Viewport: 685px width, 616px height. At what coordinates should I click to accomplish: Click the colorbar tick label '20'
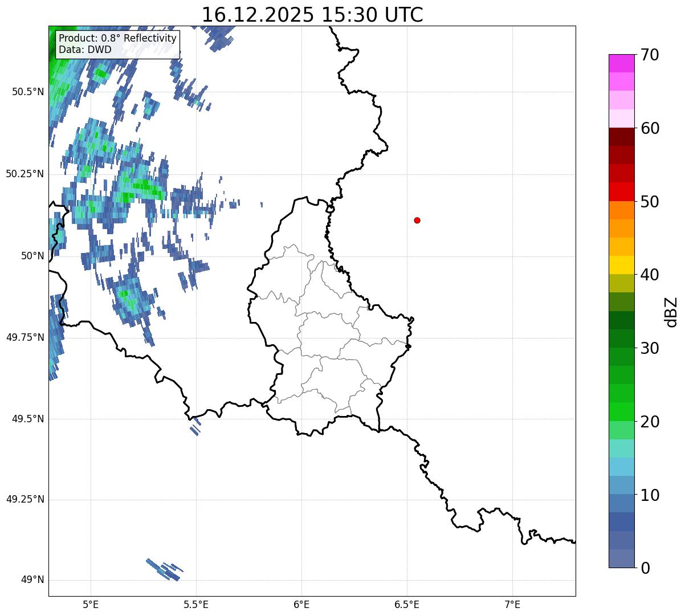pos(649,422)
